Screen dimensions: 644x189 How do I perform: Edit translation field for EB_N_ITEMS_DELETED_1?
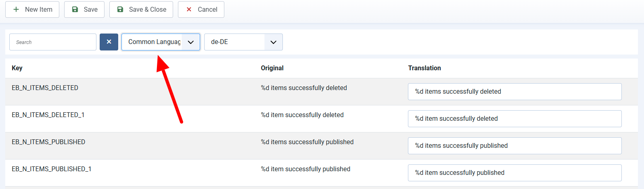click(515, 119)
